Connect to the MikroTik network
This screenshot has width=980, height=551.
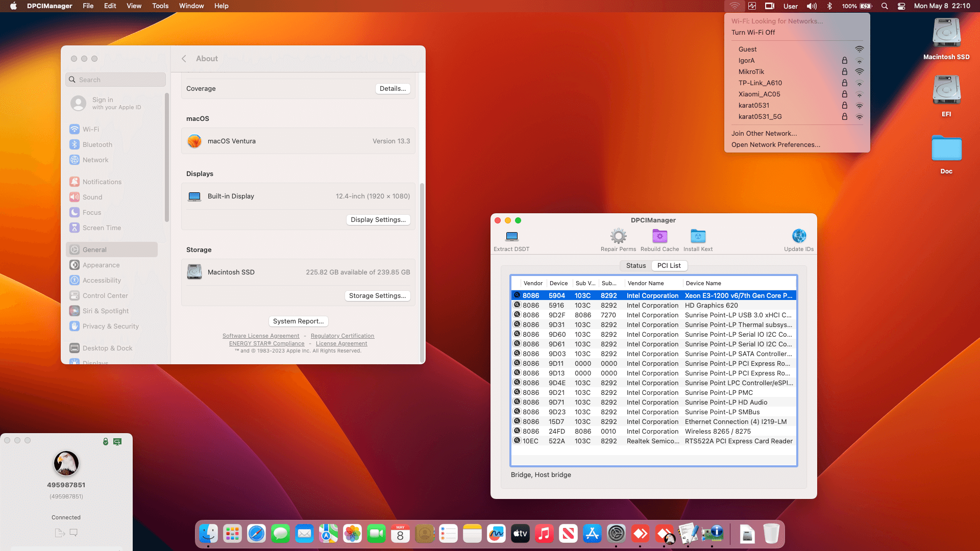pos(797,72)
